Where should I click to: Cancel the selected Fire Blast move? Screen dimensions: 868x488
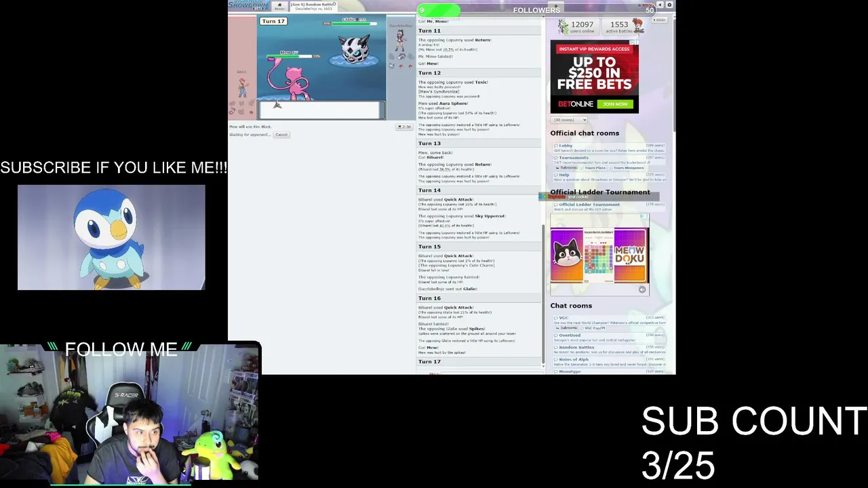[x=281, y=135]
